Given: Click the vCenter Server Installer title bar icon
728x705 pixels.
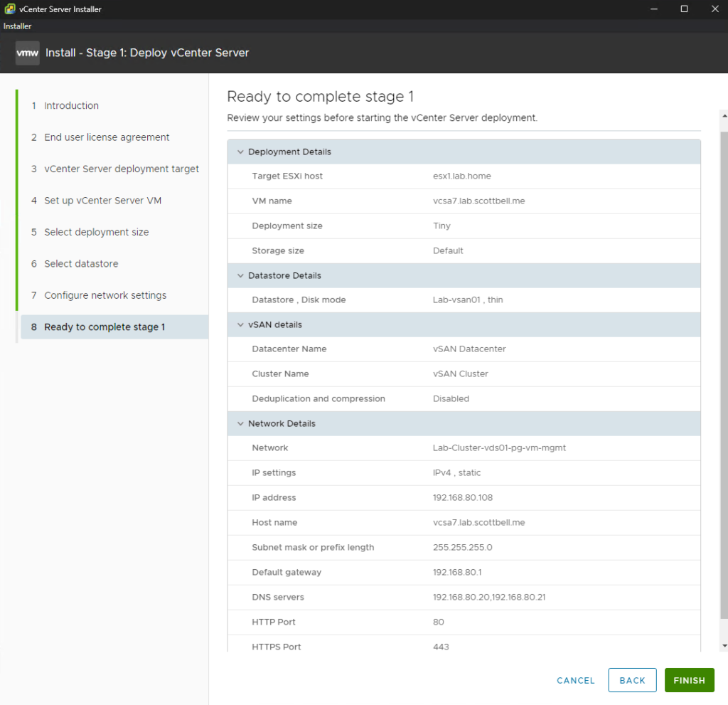Looking at the screenshot, I should (9, 9).
